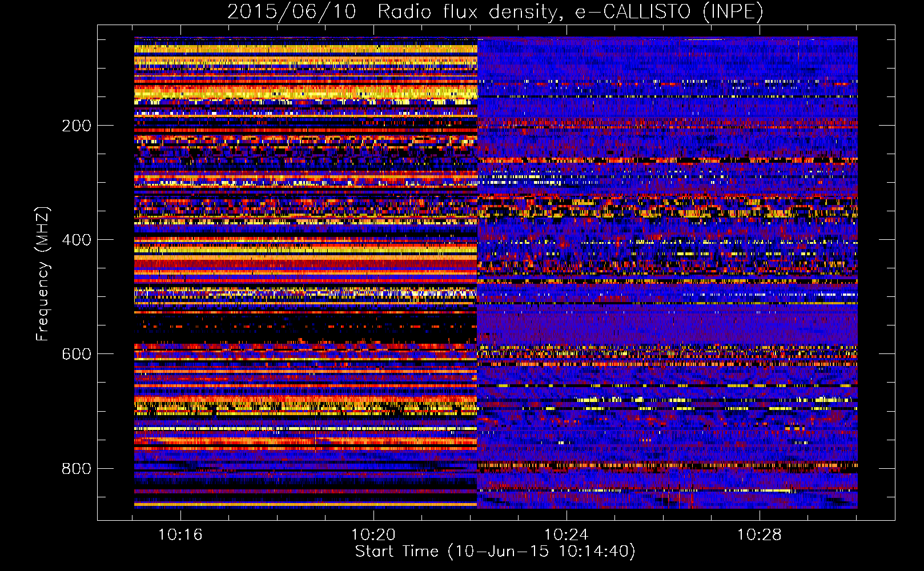Click the 10:16 time axis label
Image resolution: width=924 pixels, height=571 pixels.
180,535
